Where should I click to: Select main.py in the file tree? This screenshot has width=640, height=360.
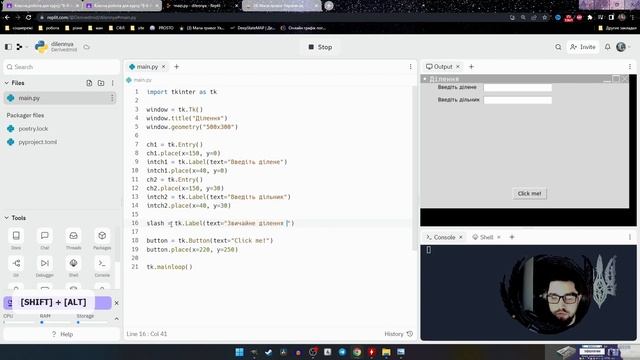[x=60, y=98]
